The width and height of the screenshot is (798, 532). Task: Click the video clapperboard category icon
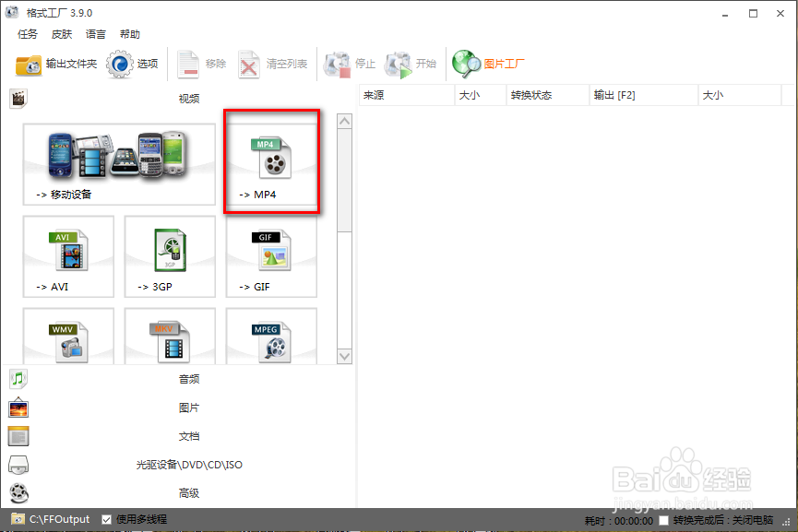click(x=18, y=98)
